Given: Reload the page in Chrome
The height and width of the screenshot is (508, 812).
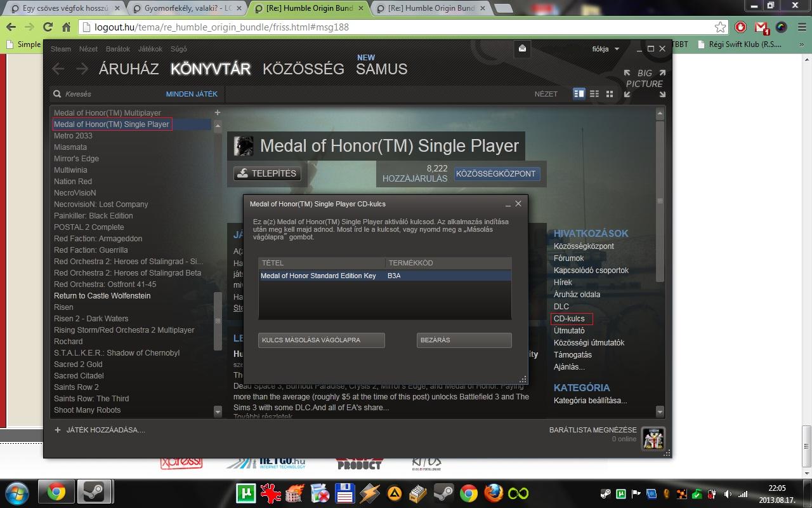Looking at the screenshot, I should click(x=47, y=27).
